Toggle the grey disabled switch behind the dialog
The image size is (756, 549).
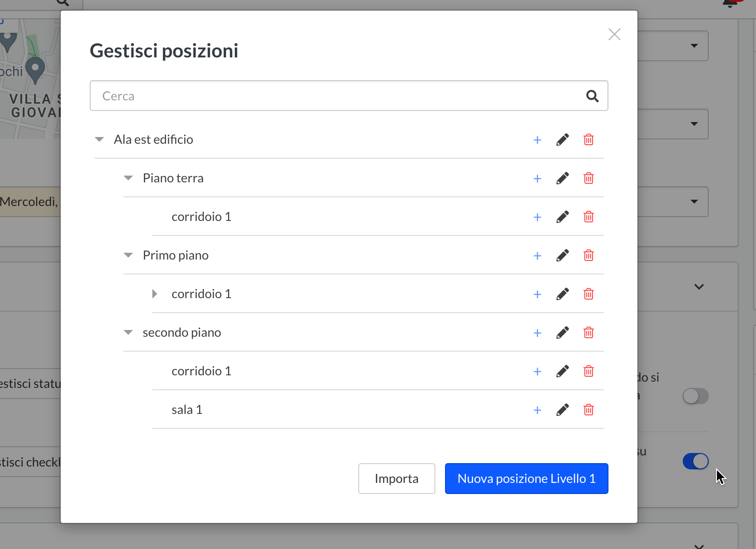click(695, 396)
